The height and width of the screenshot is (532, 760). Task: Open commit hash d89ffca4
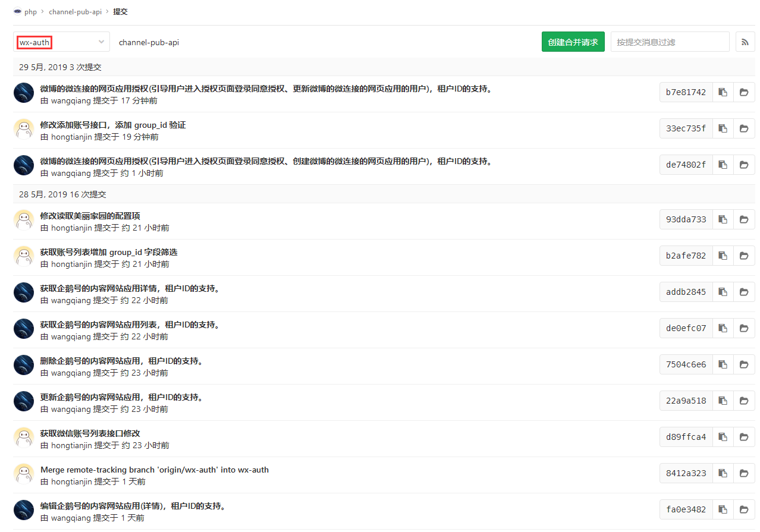(686, 437)
